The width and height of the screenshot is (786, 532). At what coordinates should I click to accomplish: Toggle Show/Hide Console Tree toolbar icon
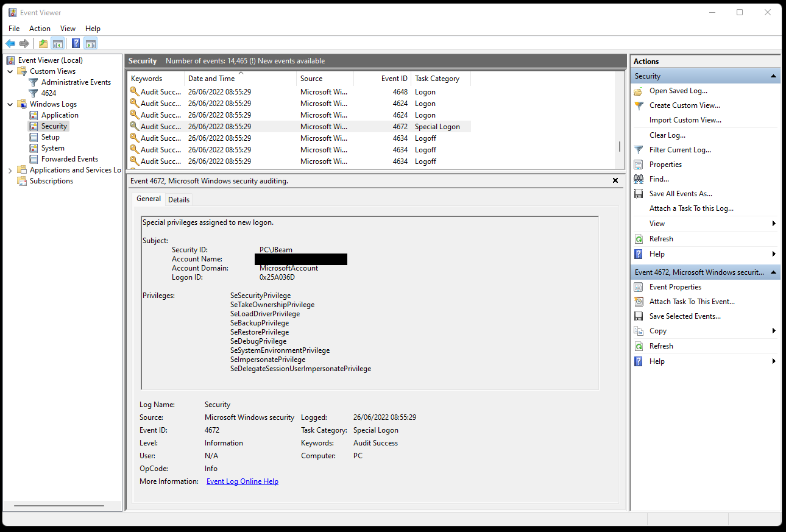click(x=58, y=43)
